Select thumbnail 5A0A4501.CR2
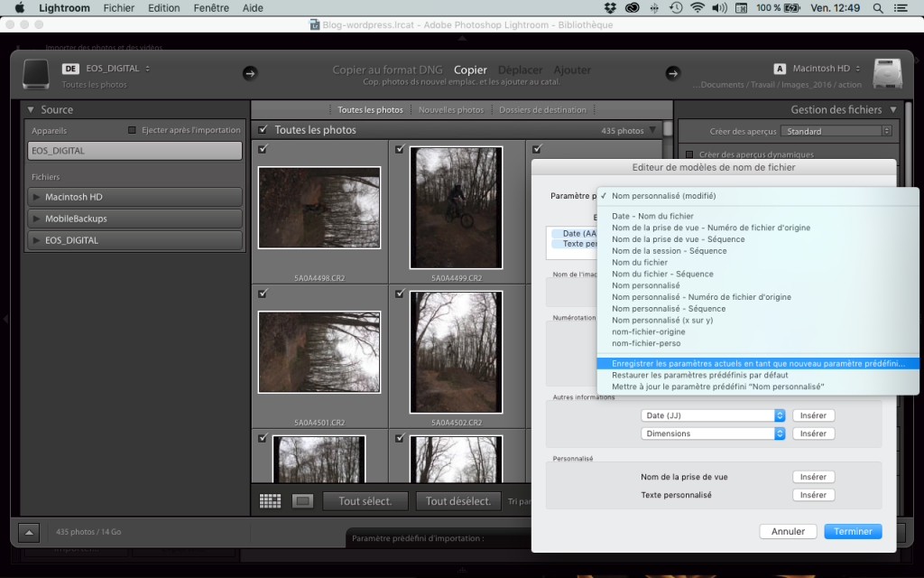Screen dimensions: 924x578 [x=319, y=352]
